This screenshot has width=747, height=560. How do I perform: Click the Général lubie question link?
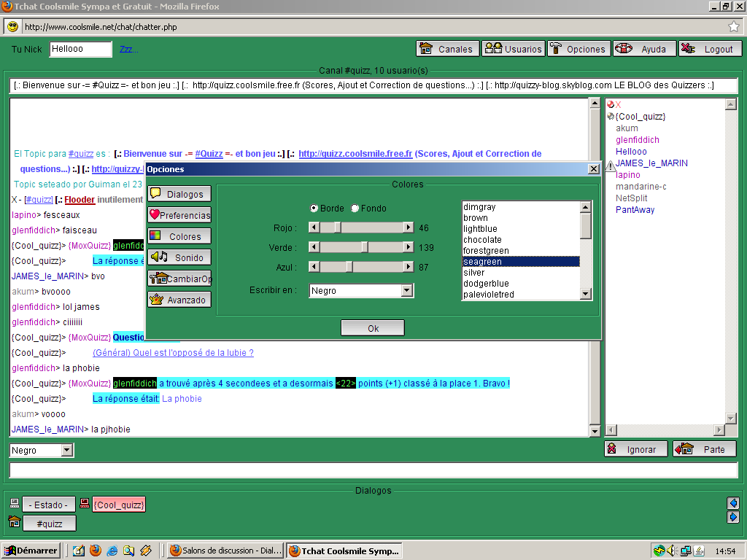pyautogui.click(x=173, y=353)
